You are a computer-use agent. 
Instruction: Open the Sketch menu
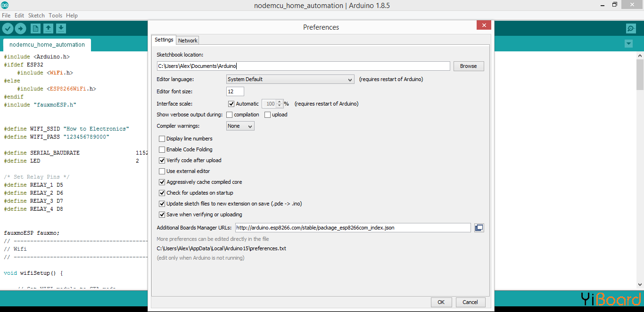36,16
